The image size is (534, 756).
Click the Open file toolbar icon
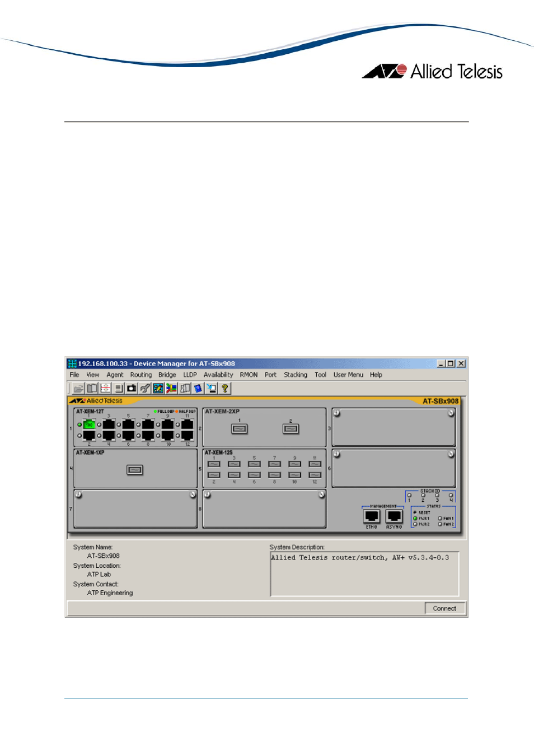tap(78, 388)
